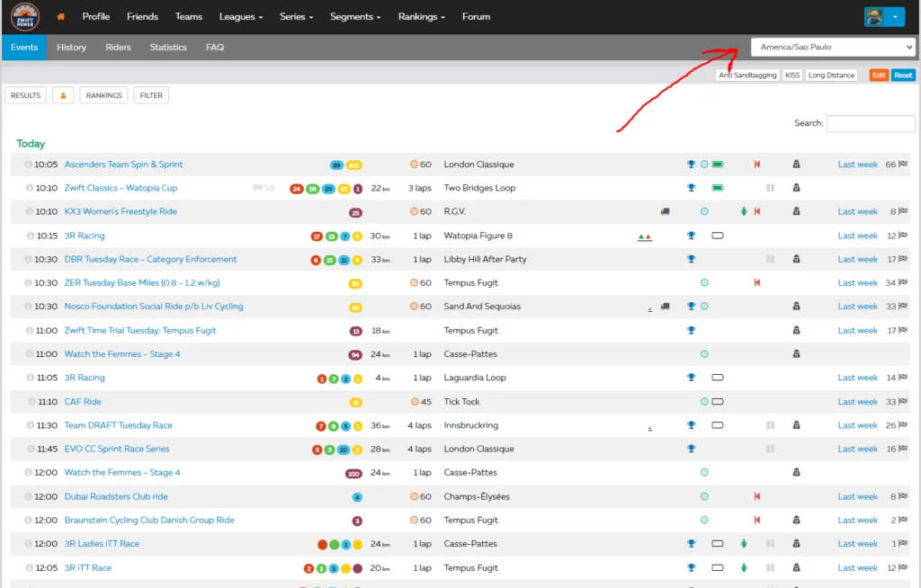
Task: Open the Forum menu item
Action: pyautogui.click(x=476, y=16)
